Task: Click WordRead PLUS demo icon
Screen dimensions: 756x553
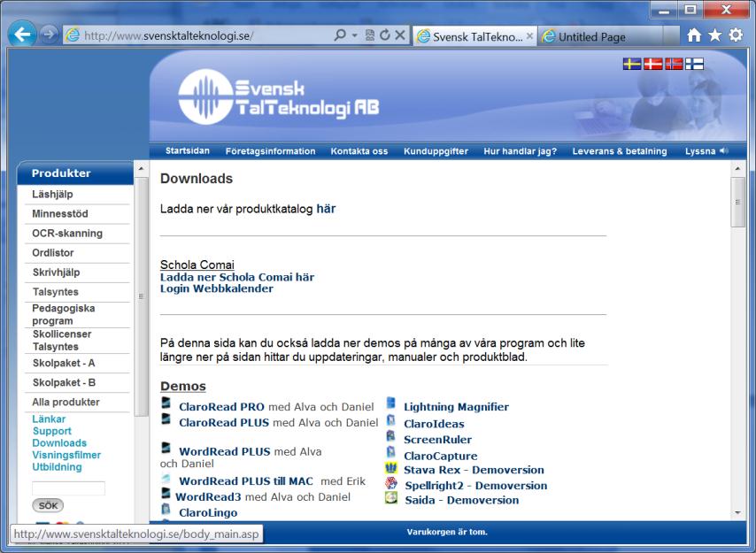Action: pyautogui.click(x=166, y=448)
